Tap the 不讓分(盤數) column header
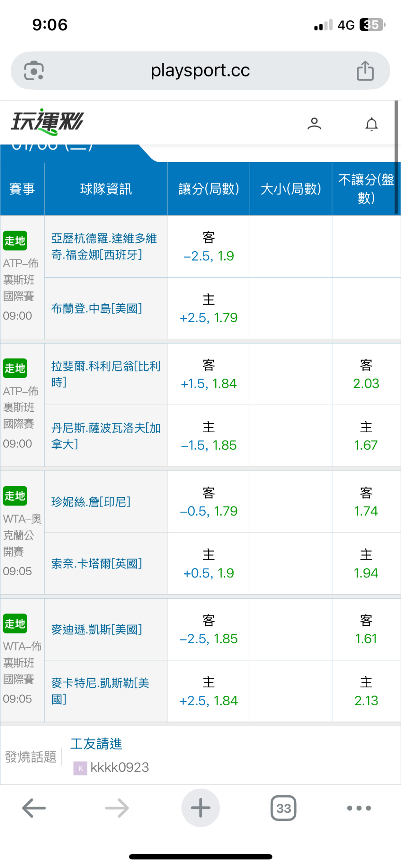Image resolution: width=401 pixels, height=868 pixels. (366, 189)
